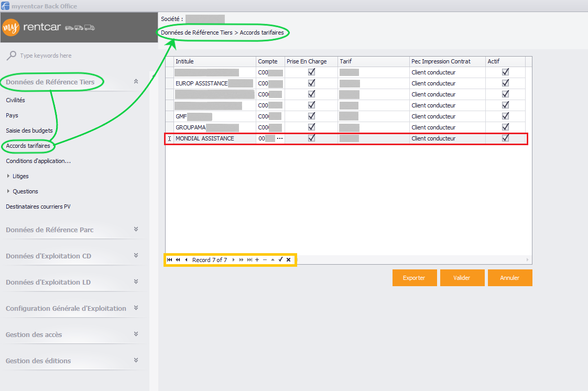
Task: Click the Prise En Charge column header
Action: tap(311, 61)
